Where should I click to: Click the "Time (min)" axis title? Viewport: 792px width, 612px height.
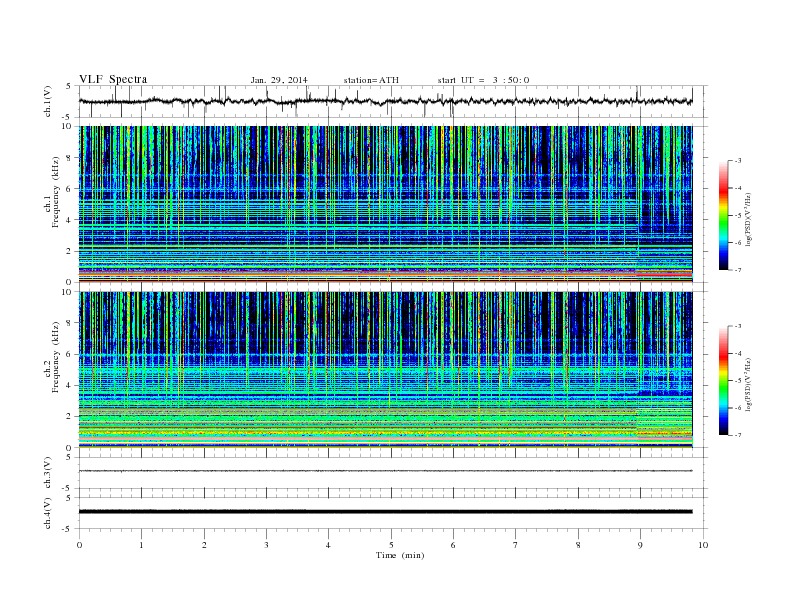pyautogui.click(x=400, y=555)
